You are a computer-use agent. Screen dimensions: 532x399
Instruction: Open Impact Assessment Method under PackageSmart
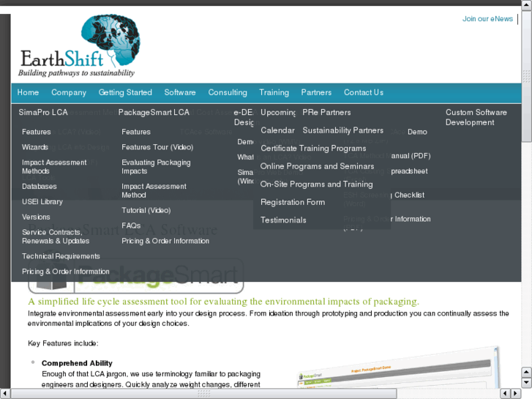click(x=154, y=190)
